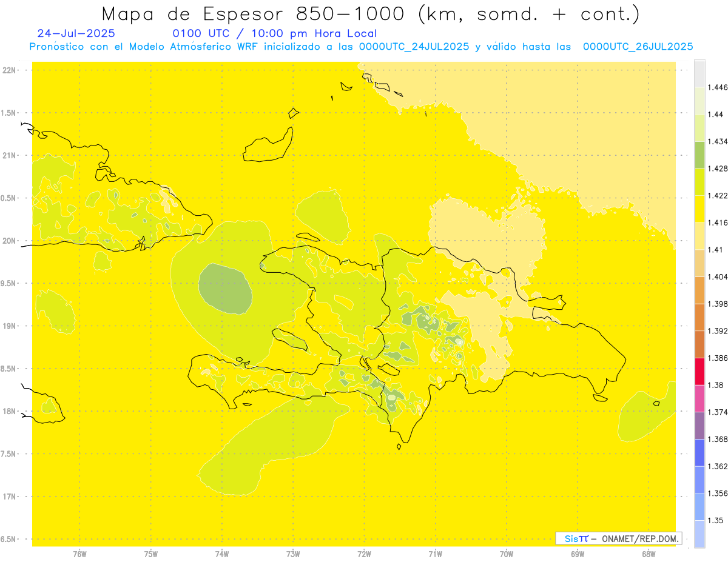This screenshot has height=562, width=728.
Task: Select the date text '24-Jul-2025'
Action: (x=76, y=33)
